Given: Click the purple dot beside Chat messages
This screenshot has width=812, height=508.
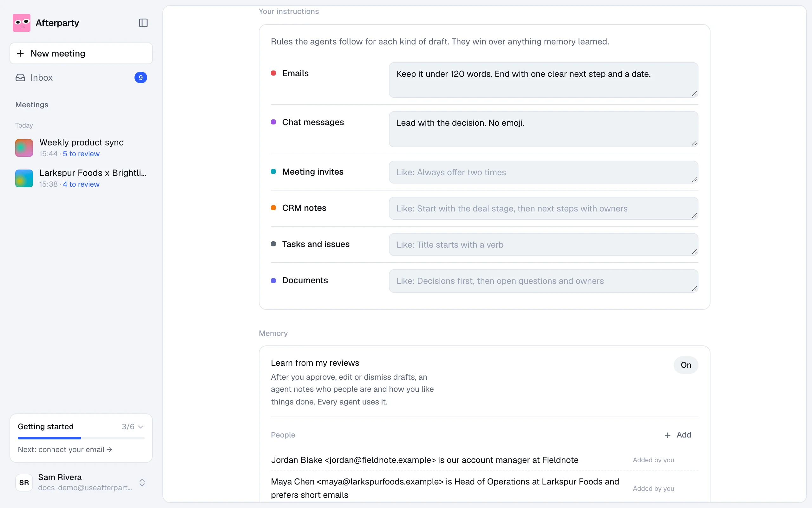Looking at the screenshot, I should coord(273,122).
